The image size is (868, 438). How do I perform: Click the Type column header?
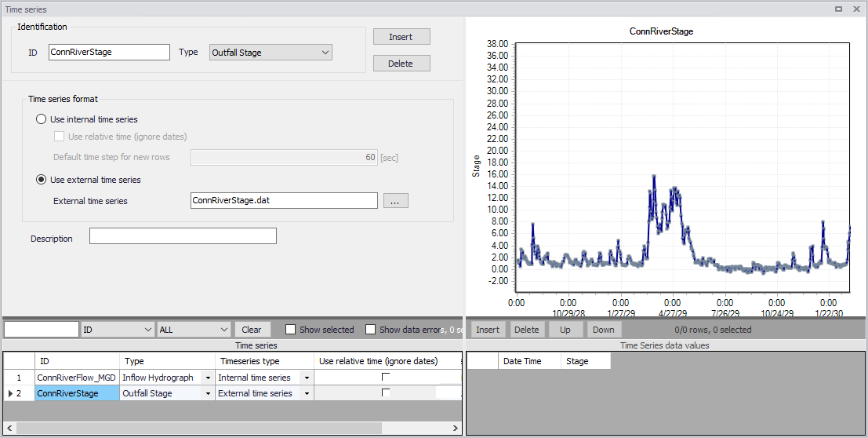click(x=167, y=361)
